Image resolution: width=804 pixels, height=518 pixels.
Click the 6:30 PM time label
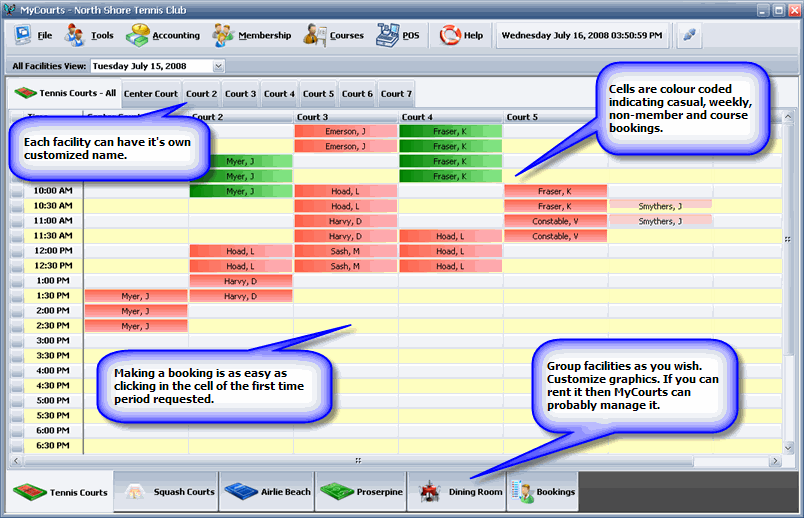click(x=53, y=445)
